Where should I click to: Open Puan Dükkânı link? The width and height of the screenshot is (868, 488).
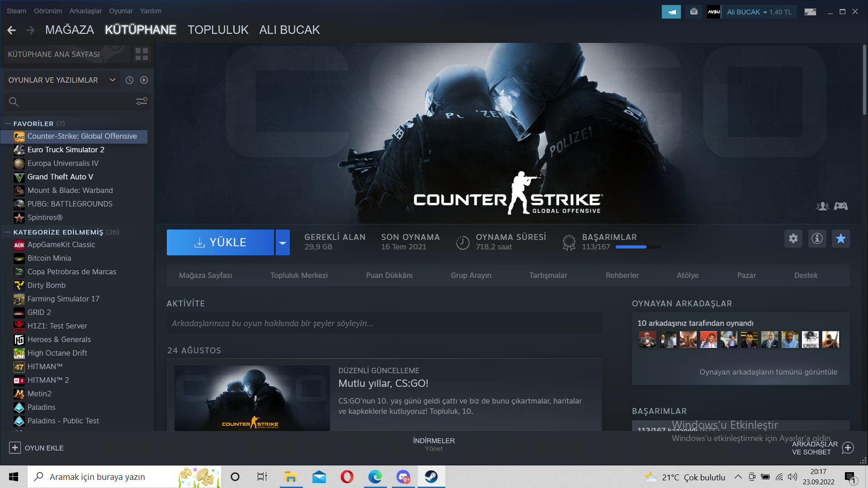click(x=389, y=275)
